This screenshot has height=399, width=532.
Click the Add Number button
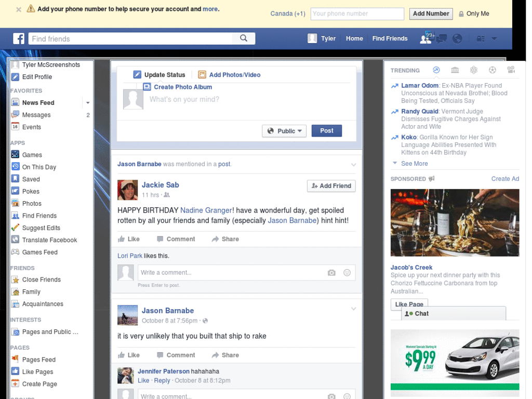[431, 14]
